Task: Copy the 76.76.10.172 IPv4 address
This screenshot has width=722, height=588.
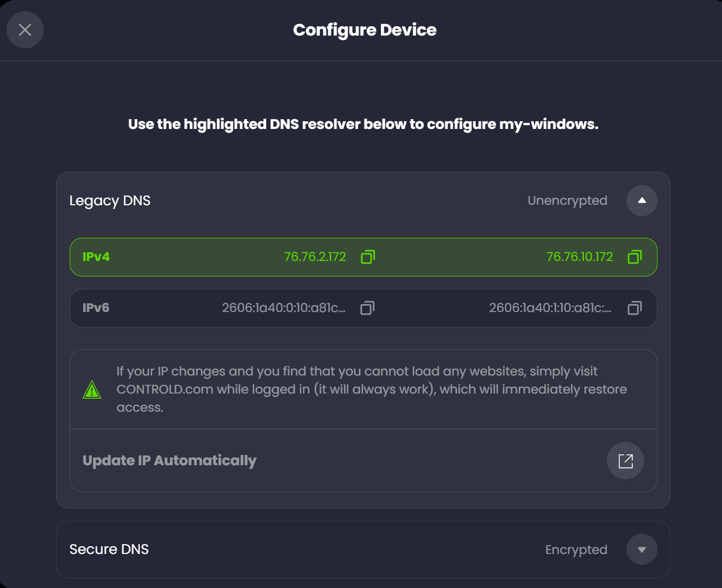Action: 635,257
